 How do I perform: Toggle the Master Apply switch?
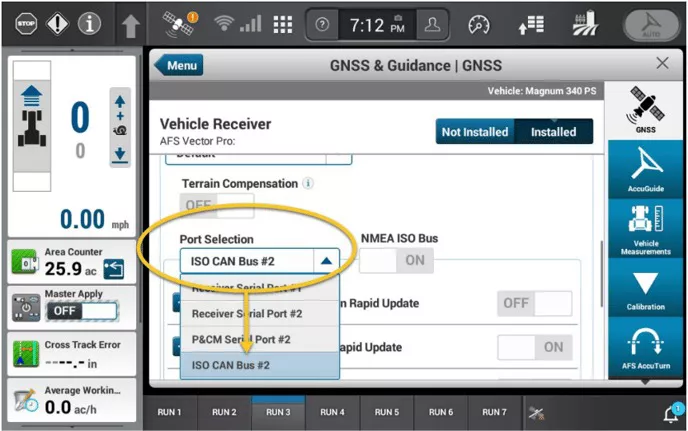coord(70,311)
